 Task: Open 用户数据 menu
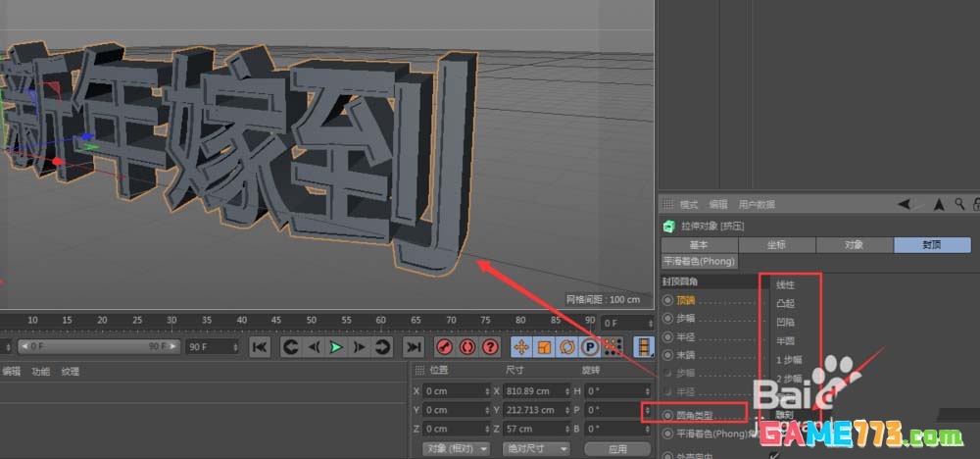pyautogui.click(x=757, y=204)
